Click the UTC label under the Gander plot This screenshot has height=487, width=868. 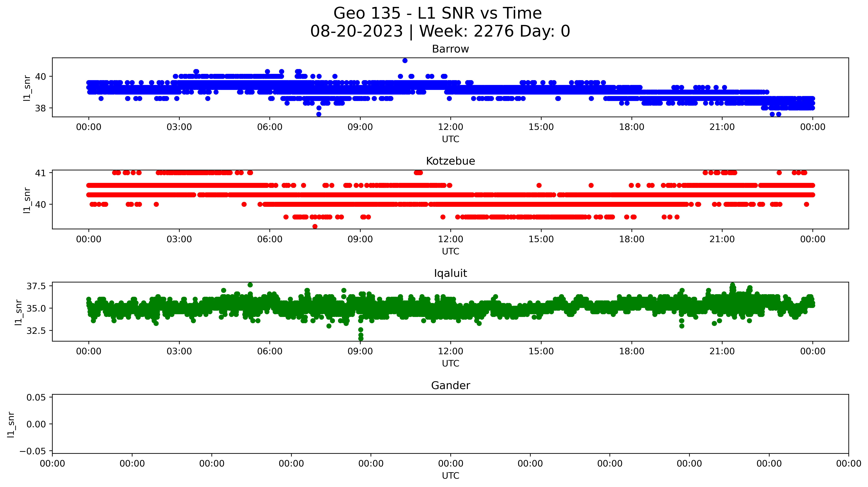tap(450, 476)
